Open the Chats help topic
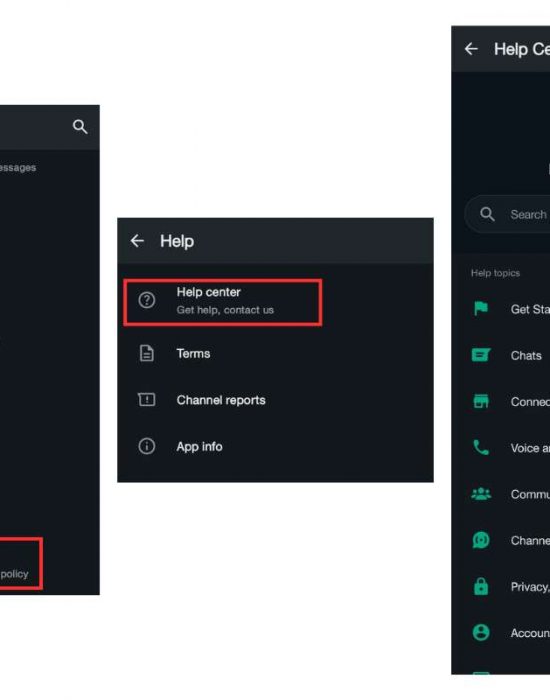Image resolution: width=550 pixels, height=700 pixels. tap(506, 355)
